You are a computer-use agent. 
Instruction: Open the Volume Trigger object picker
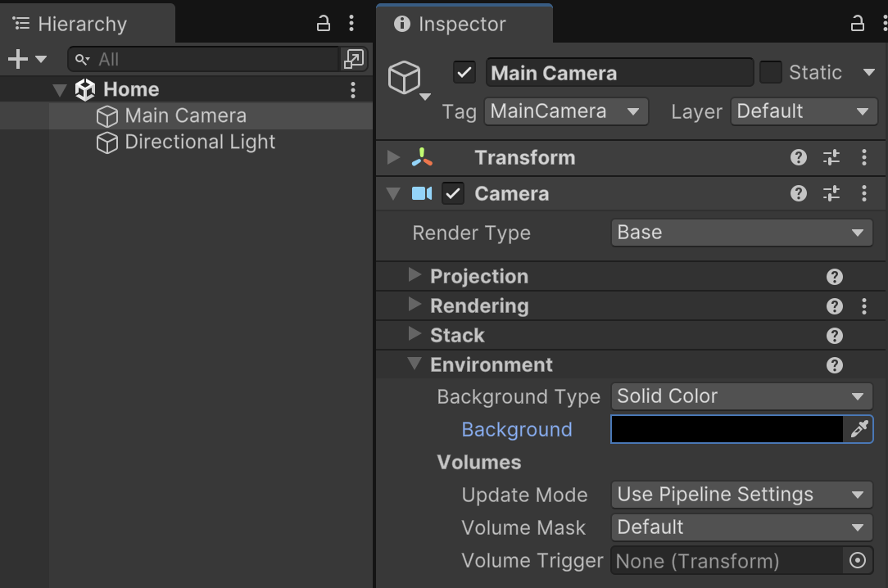(x=858, y=561)
